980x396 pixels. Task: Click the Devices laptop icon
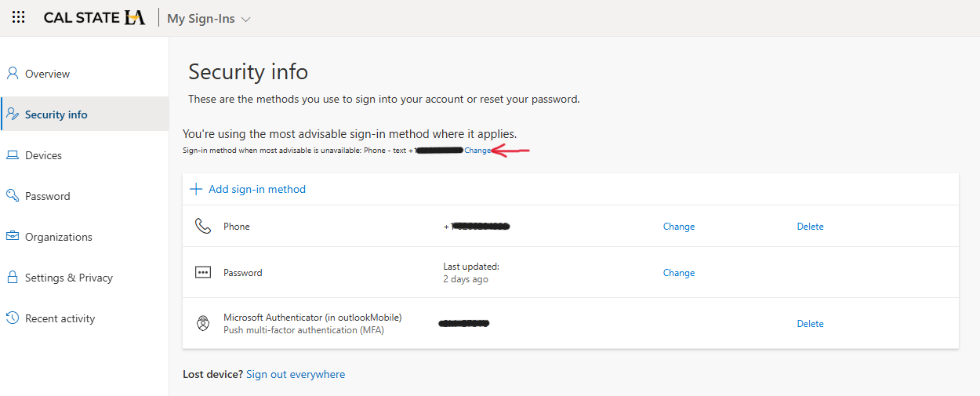(x=13, y=155)
